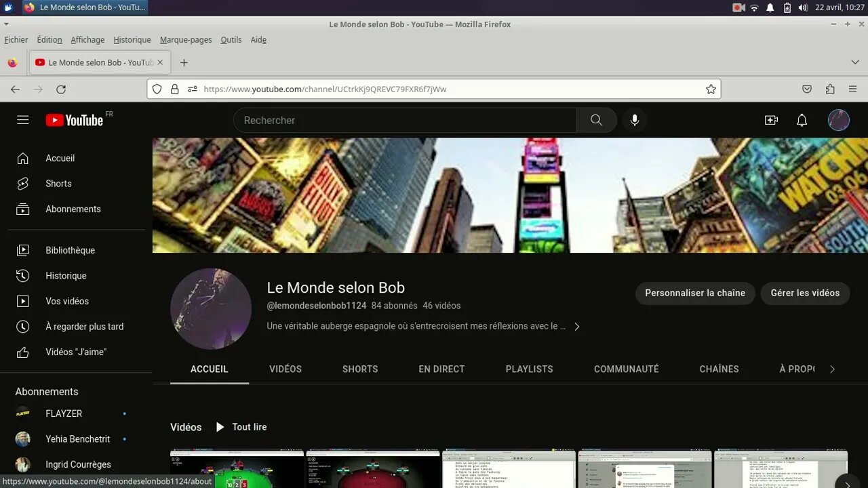Click the YouTube logo
Viewport: 868px width, 488px height.
75,120
